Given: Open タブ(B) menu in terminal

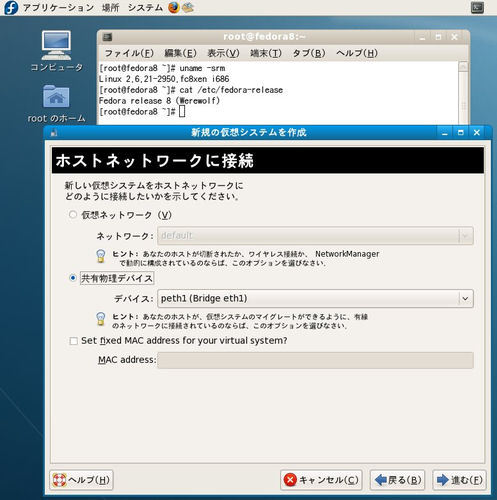Looking at the screenshot, I should (309, 53).
